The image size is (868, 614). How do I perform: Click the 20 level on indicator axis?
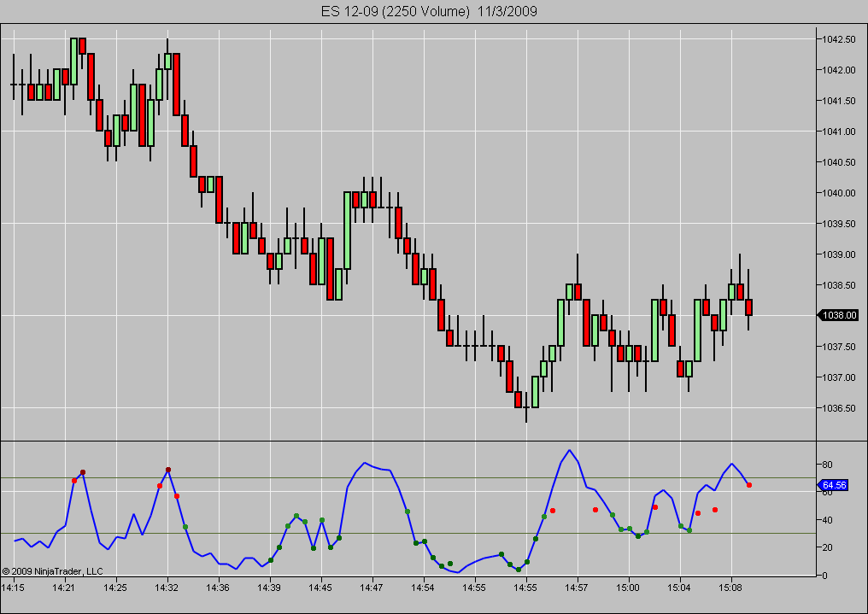[827, 547]
